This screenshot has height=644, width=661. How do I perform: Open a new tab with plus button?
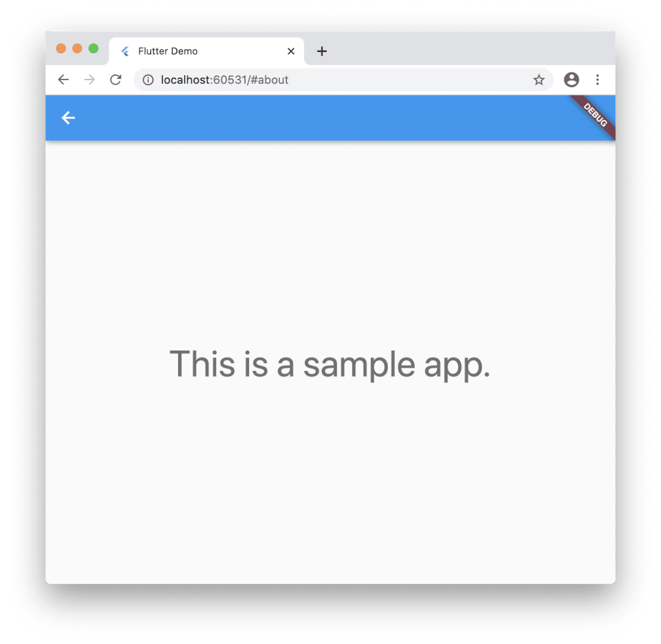click(x=322, y=51)
